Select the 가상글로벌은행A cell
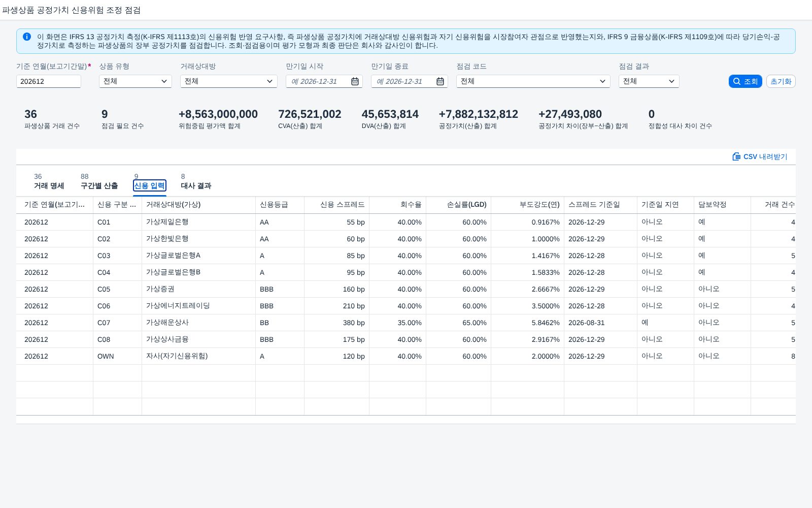The image size is (812, 508). coord(199,256)
